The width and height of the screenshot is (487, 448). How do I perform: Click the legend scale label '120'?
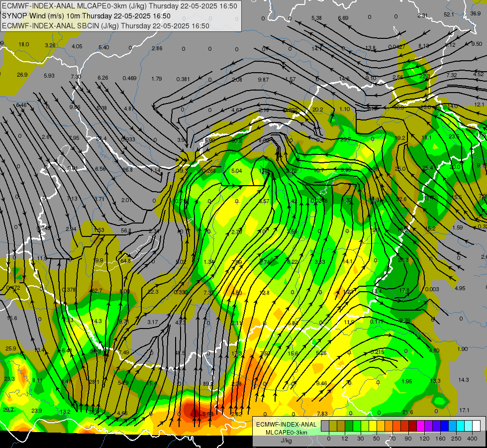(x=425, y=439)
